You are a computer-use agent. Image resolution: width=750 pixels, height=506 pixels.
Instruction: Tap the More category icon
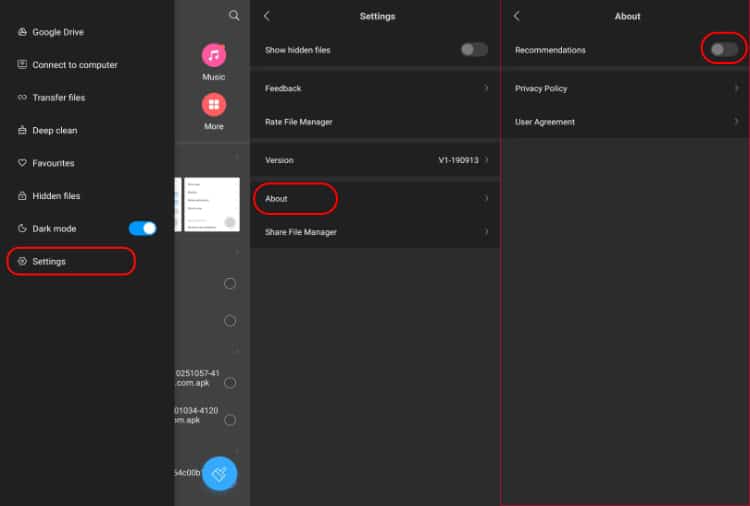pos(214,105)
